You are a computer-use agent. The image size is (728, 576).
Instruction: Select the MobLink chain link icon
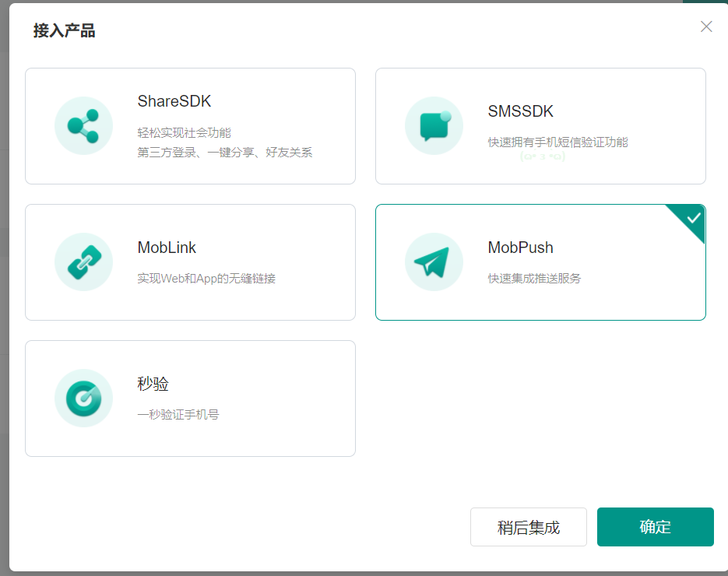point(83,262)
